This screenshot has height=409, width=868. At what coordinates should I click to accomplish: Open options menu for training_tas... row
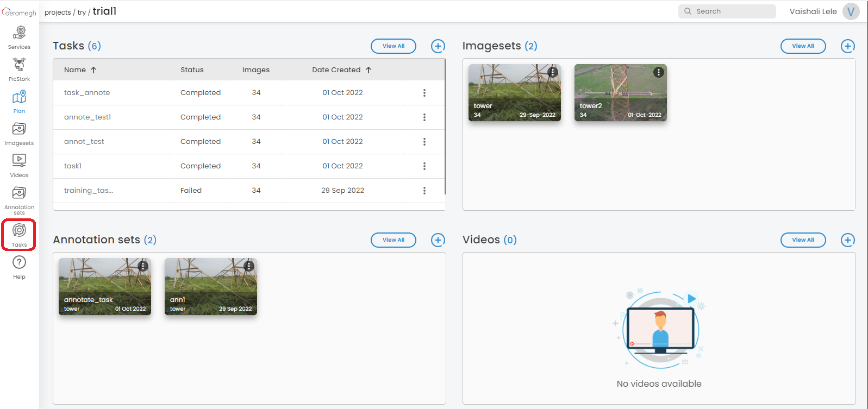(x=424, y=191)
